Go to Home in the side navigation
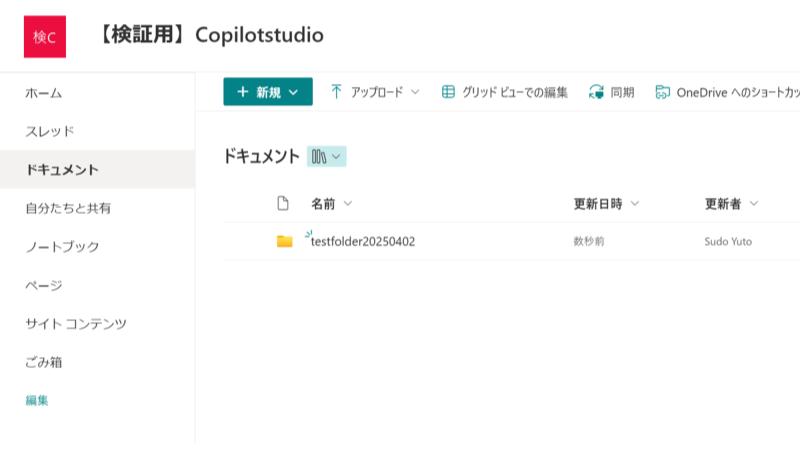The height and width of the screenshot is (450, 800). (x=44, y=93)
